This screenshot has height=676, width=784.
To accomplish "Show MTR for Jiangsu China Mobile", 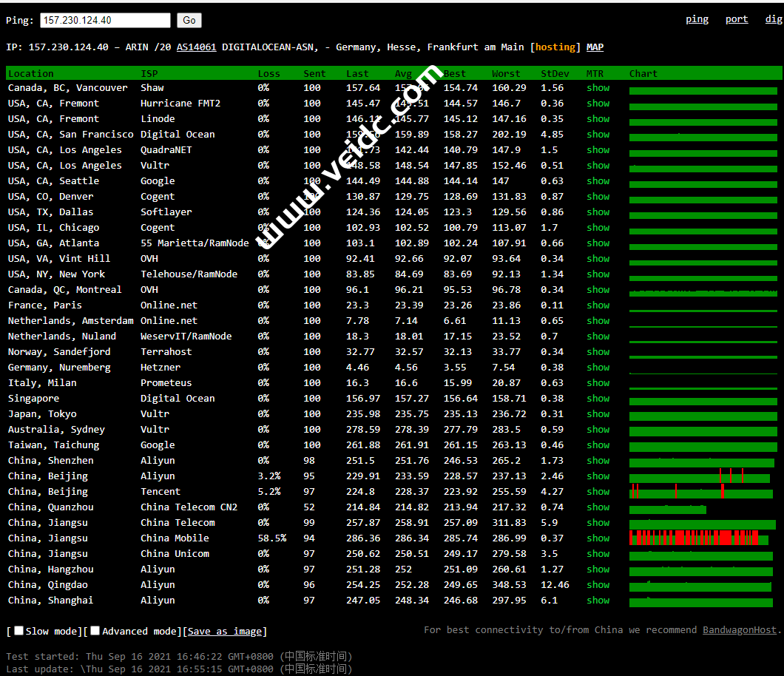I will [598, 538].
